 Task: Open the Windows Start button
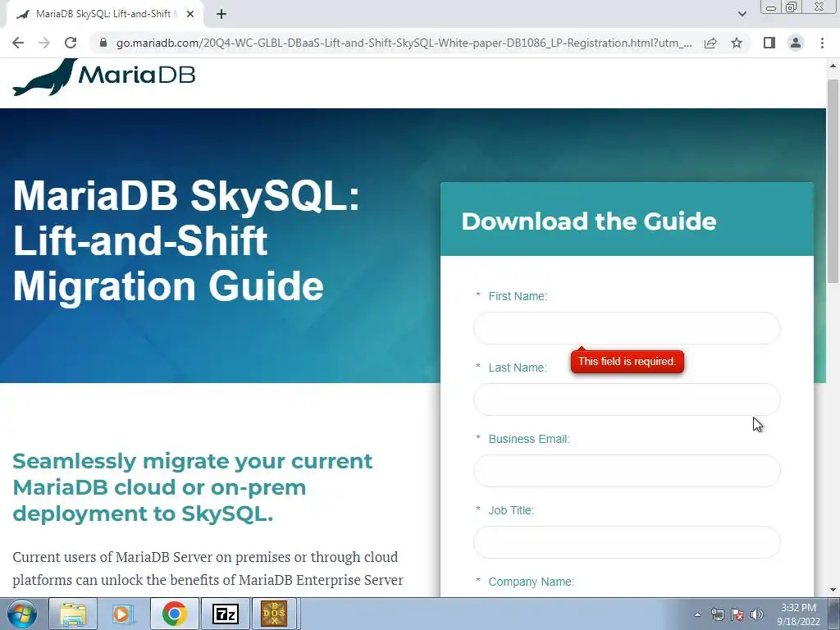[x=21, y=614]
